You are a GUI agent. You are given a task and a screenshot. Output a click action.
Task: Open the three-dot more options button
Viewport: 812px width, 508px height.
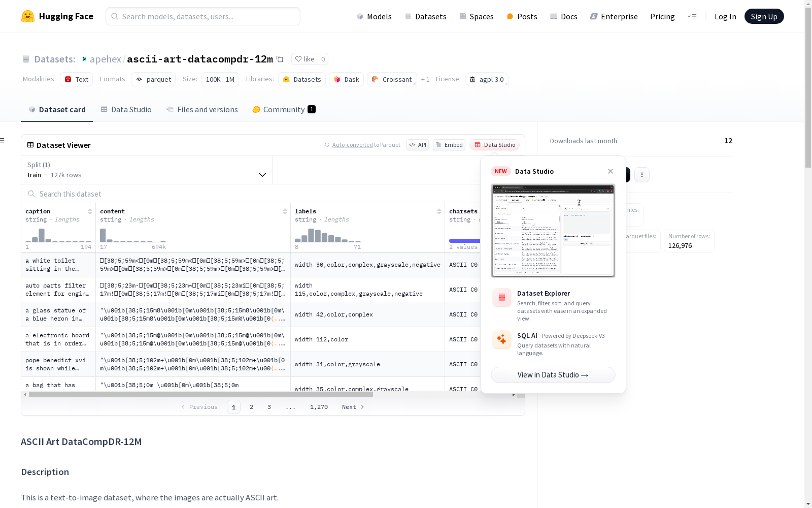point(642,175)
